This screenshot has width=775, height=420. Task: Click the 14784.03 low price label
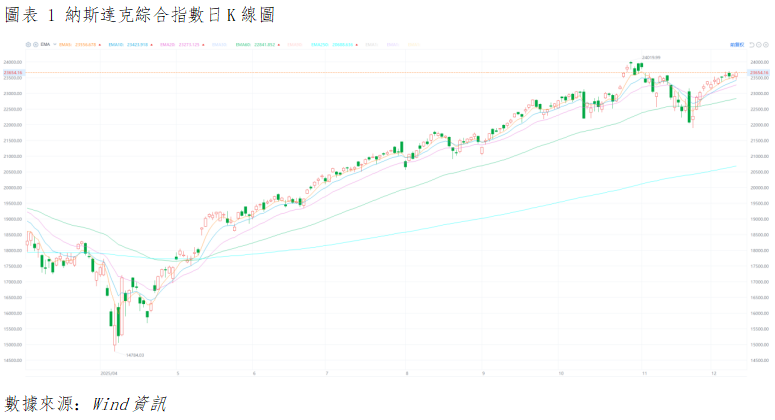click(x=135, y=354)
